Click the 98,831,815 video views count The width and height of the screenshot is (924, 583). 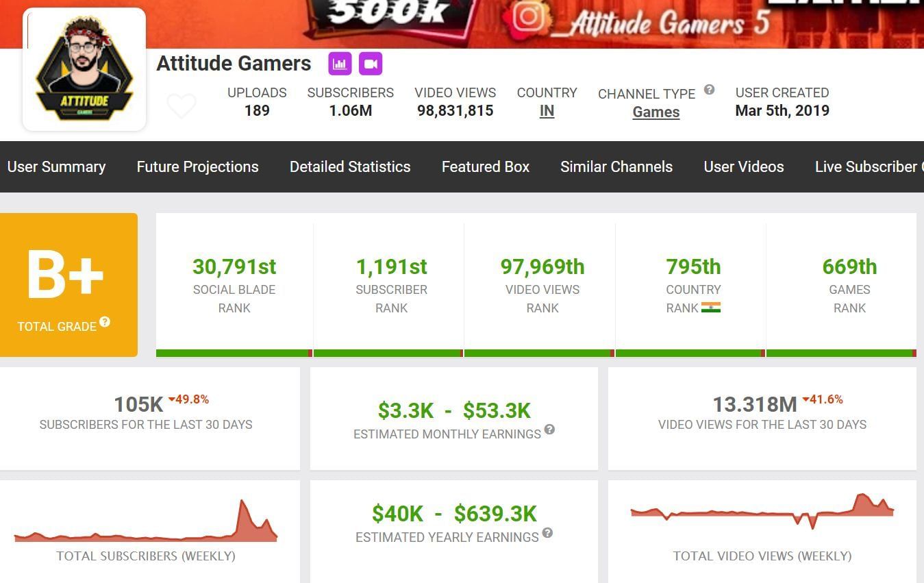[455, 110]
